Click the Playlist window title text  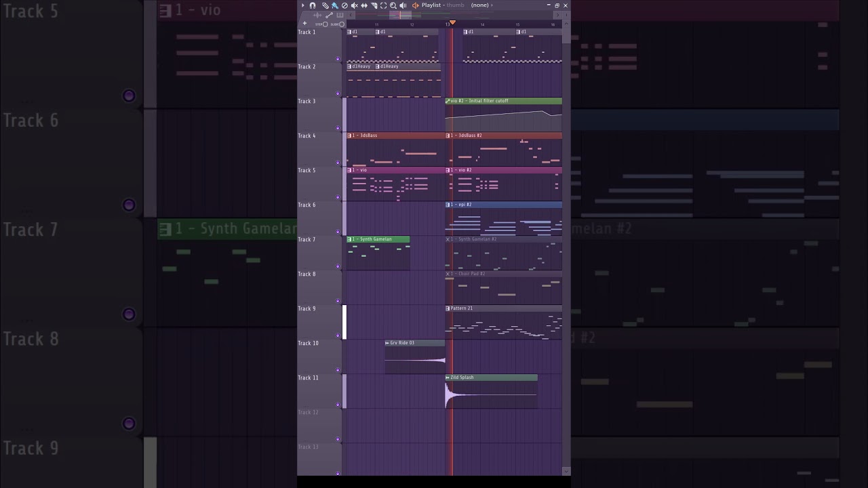click(x=431, y=5)
